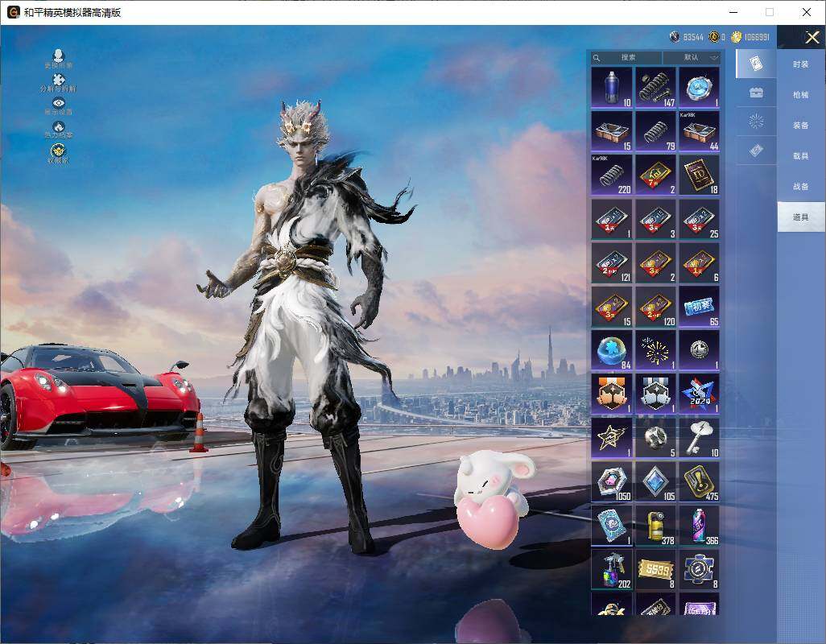The image size is (826, 644).
Task: Click the 搜索 search field
Action: click(626, 57)
